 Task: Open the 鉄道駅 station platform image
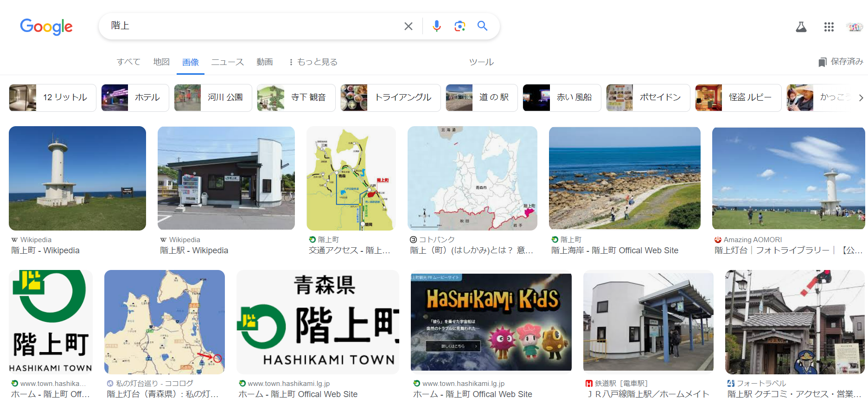coord(648,322)
